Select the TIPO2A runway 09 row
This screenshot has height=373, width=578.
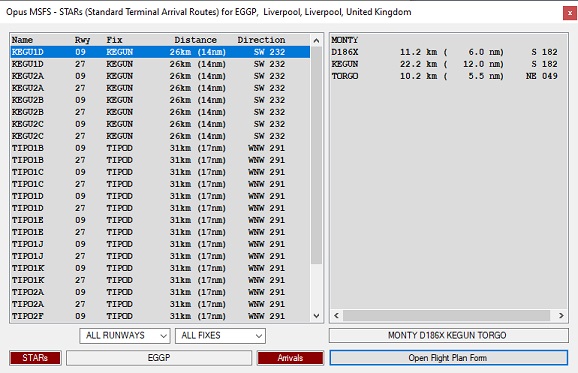(x=160, y=292)
